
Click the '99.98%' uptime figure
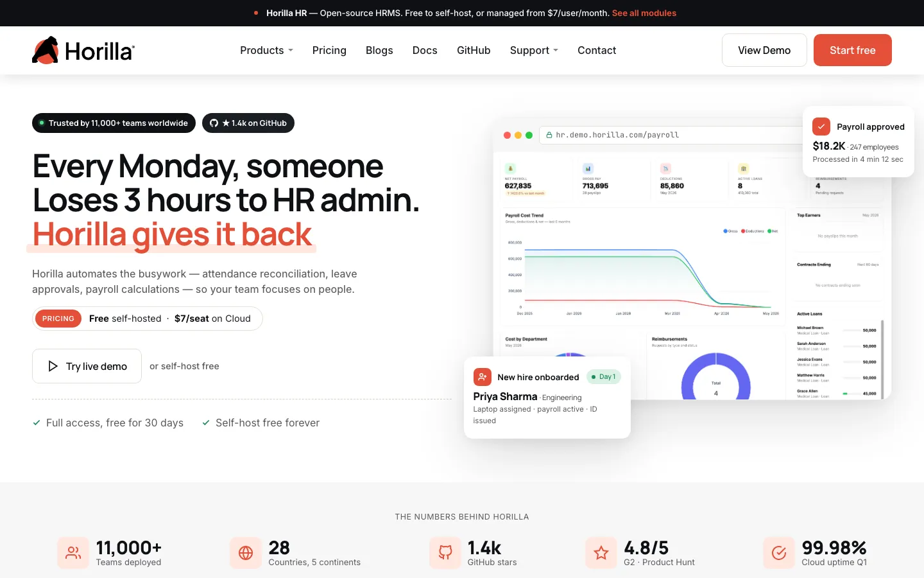pos(834,548)
